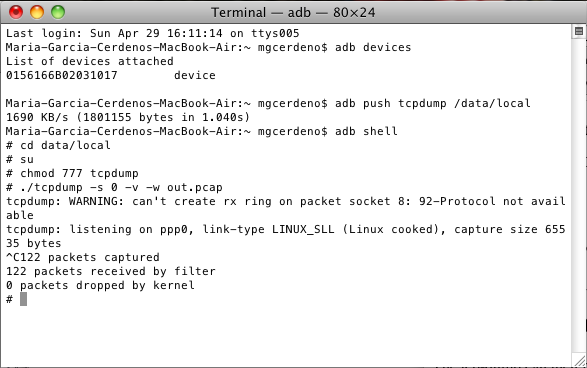Zoom the window with green button
587x368 pixels.
coord(58,12)
